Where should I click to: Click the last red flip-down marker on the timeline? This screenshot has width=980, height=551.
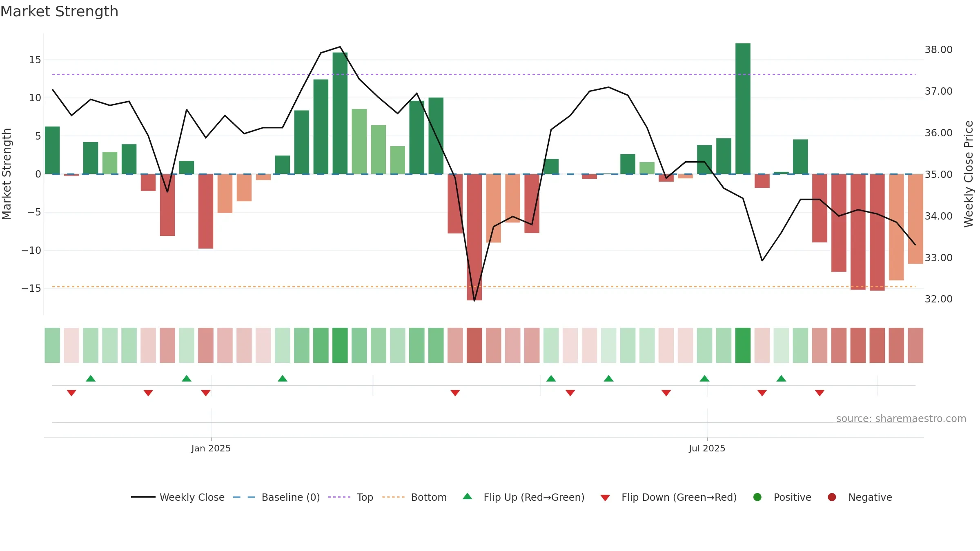coord(820,393)
